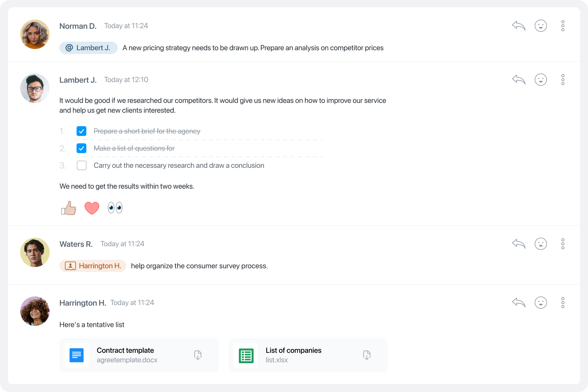This screenshot has height=392, width=588.
Task: Download the list.xlsx file
Action: (x=367, y=355)
